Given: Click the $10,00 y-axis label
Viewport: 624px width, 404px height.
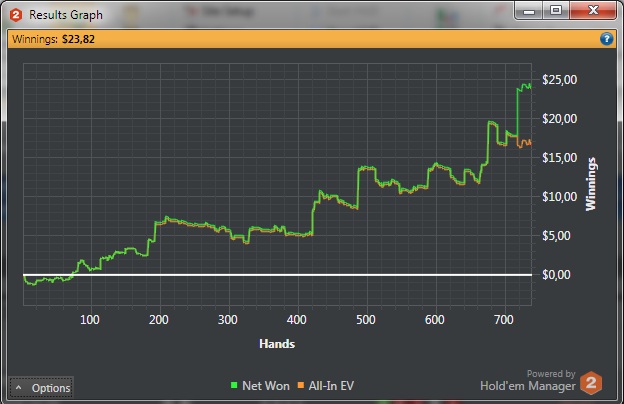Looking at the screenshot, I should tap(560, 197).
